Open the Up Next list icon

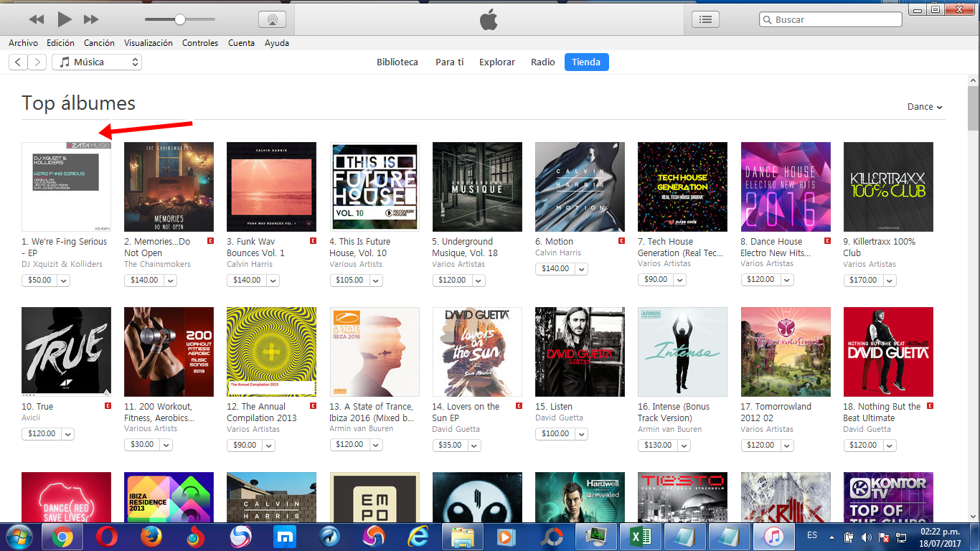point(705,19)
